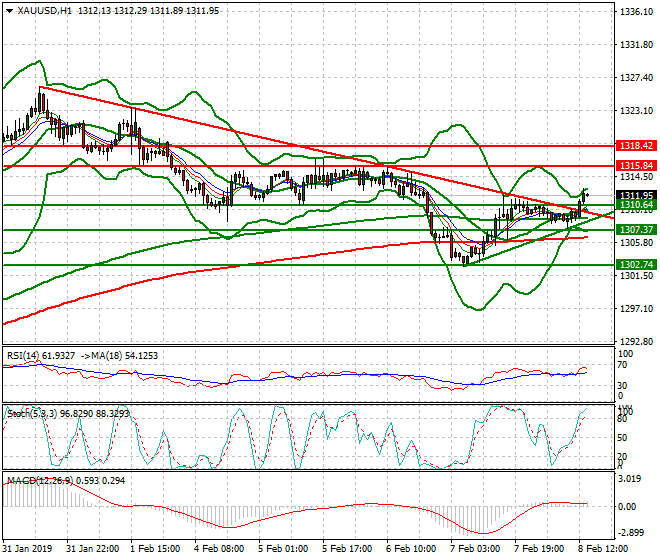This screenshot has height=560, width=660.
Task: Click the 1292.80 value on price scale
Action: 636,342
